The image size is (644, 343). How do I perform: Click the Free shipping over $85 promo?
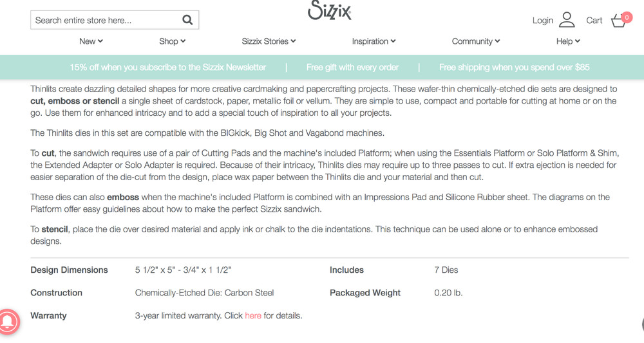(x=514, y=67)
